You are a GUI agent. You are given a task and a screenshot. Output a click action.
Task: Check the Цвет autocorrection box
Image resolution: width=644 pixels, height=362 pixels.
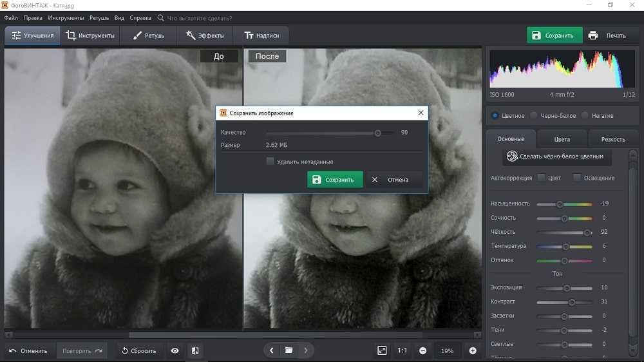(x=541, y=178)
